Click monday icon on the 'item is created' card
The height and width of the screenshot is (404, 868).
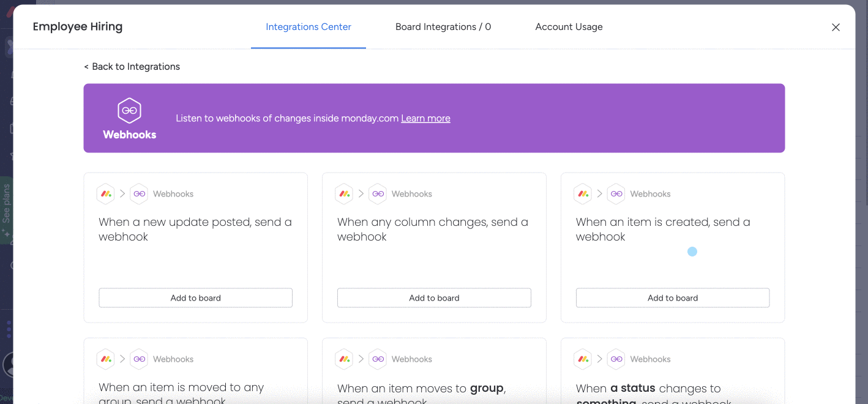point(583,194)
